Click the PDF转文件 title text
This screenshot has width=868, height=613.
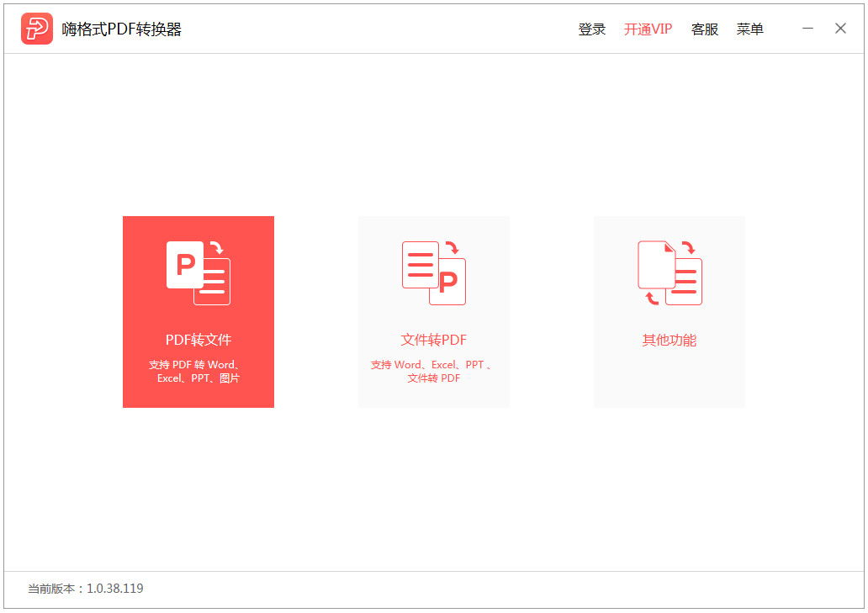coord(198,340)
